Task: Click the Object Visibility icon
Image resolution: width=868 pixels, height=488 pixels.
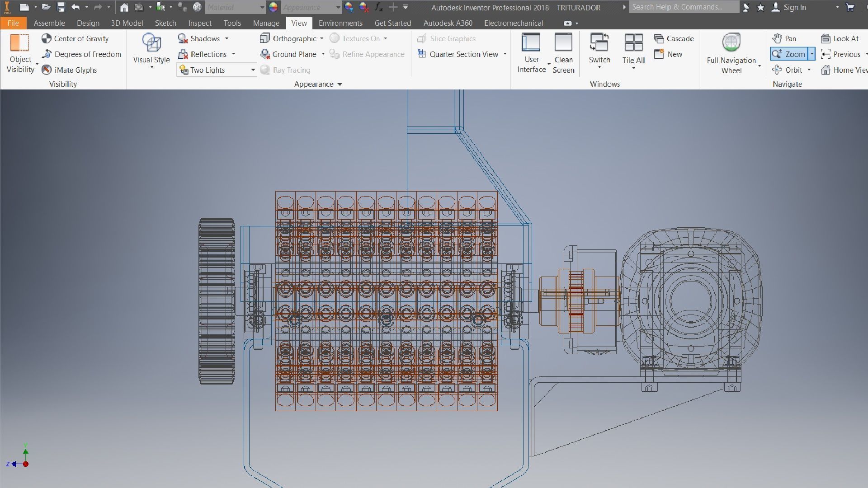Action: click(20, 43)
